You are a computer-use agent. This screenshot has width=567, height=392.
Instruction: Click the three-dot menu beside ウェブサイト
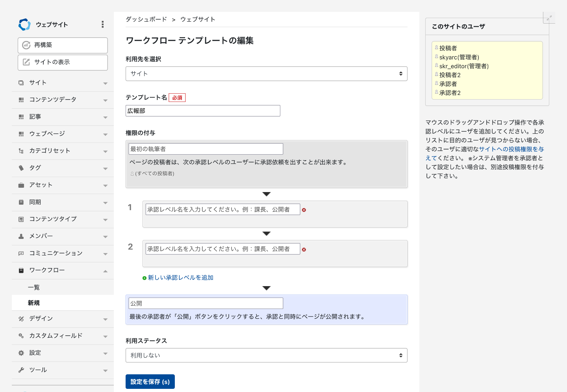[103, 24]
